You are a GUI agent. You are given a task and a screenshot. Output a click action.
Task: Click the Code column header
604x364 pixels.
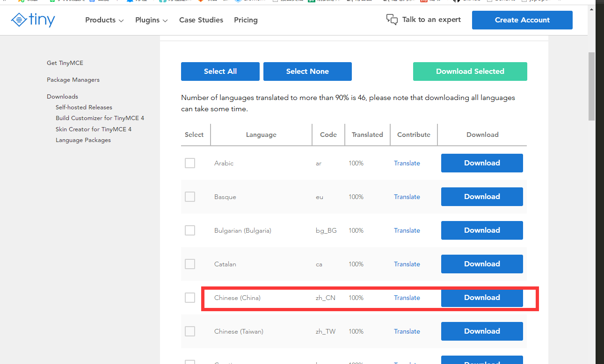tap(328, 135)
